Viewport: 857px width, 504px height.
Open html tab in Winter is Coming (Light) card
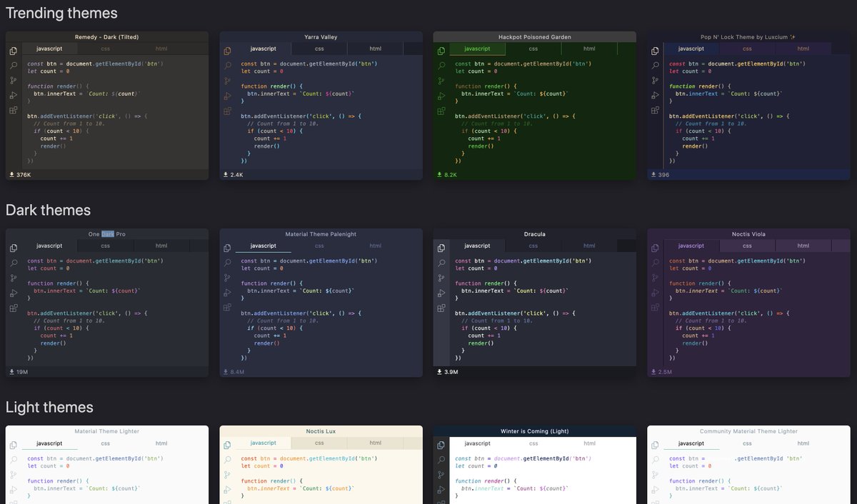pyautogui.click(x=589, y=443)
